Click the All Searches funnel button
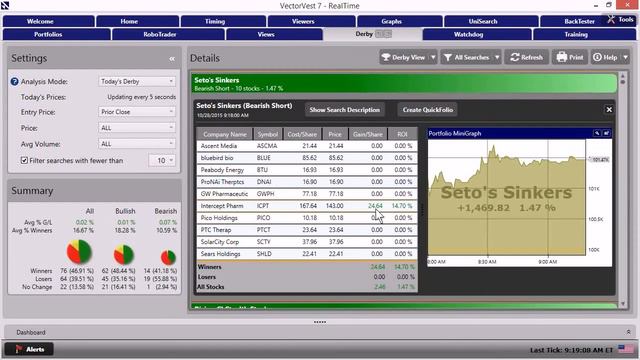The width and height of the screenshot is (640, 360). tap(467, 58)
